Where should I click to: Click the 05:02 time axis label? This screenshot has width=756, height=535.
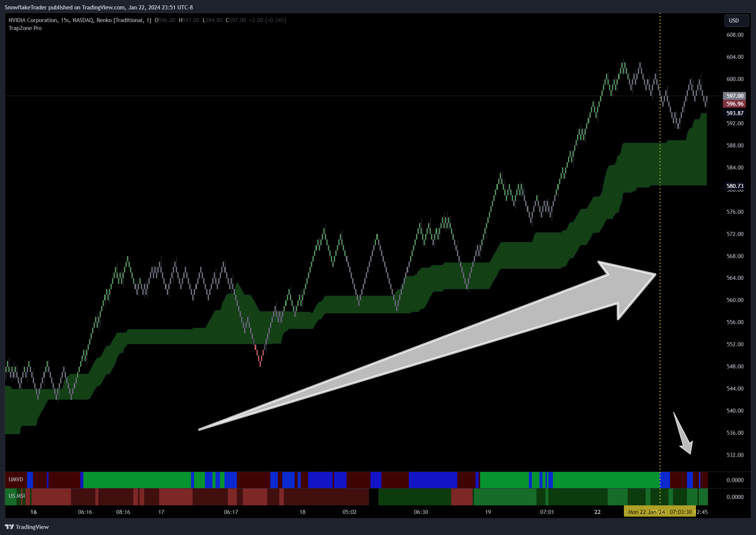349,512
